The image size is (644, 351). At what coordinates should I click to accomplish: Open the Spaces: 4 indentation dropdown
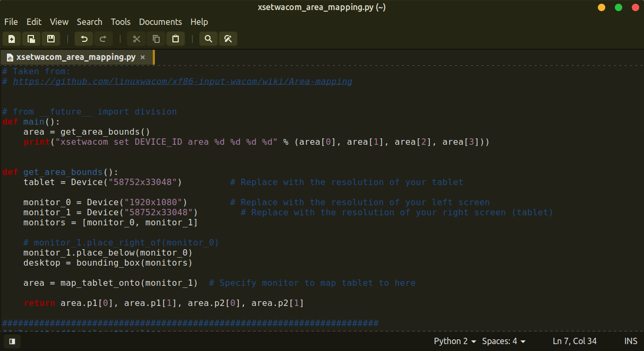[x=503, y=341]
